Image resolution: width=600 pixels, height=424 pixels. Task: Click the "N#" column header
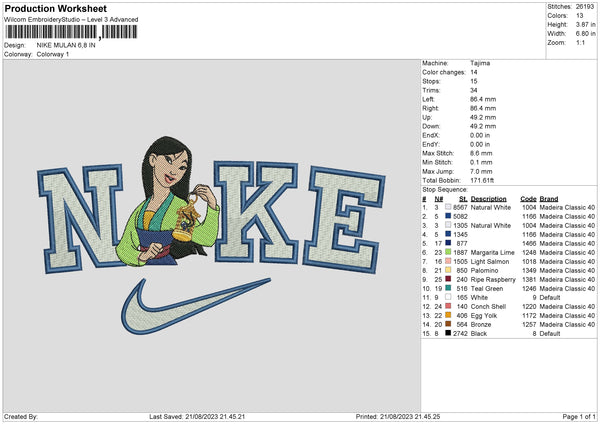439,199
